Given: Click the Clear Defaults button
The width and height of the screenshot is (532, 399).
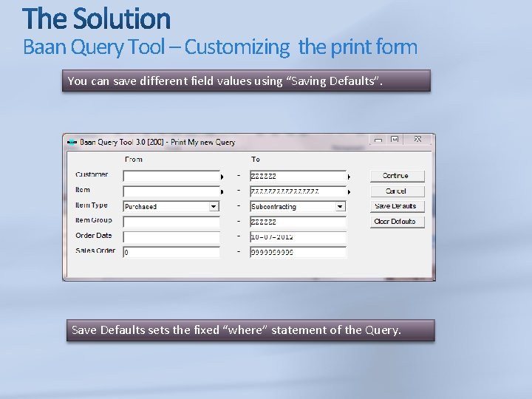Looking at the screenshot, I should coord(398,222).
